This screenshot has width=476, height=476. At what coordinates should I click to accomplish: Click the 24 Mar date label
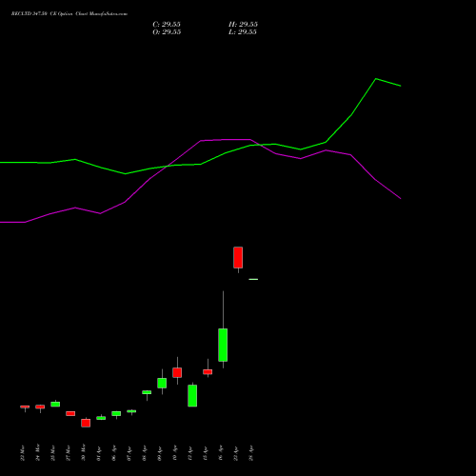(x=37, y=453)
